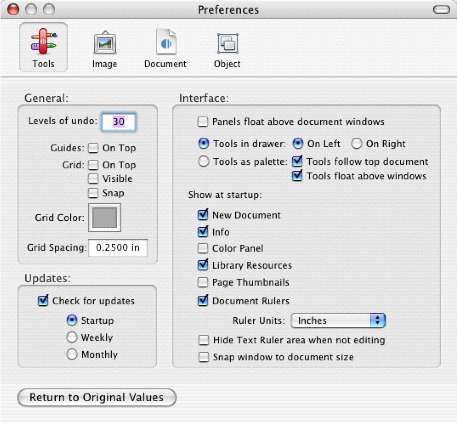
Task: Select Tools as palette radio button
Action: (x=203, y=162)
